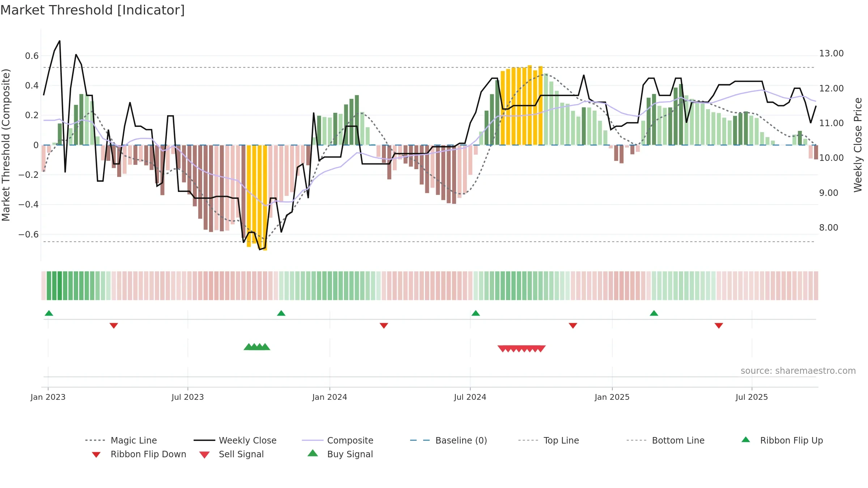Screen dimensions: 868x488
Task: Toggle the Ribbon Flip Down legend entry
Action: click(139, 454)
